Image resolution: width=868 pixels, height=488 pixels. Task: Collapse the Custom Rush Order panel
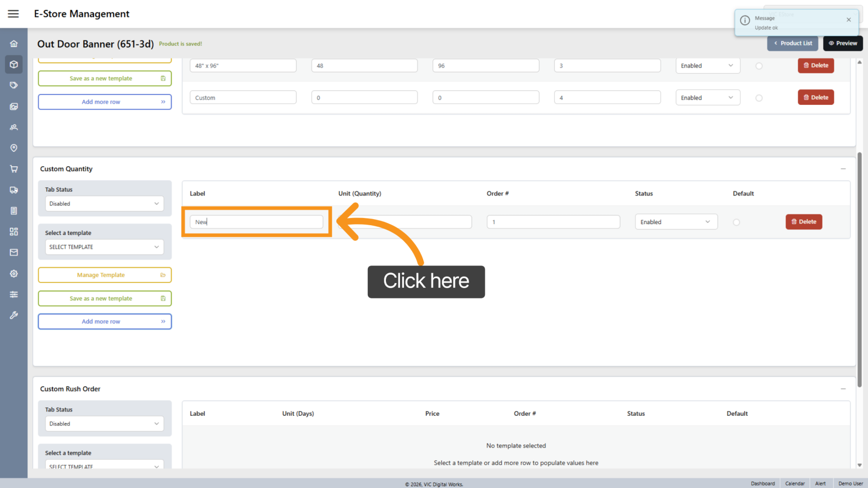(x=843, y=389)
